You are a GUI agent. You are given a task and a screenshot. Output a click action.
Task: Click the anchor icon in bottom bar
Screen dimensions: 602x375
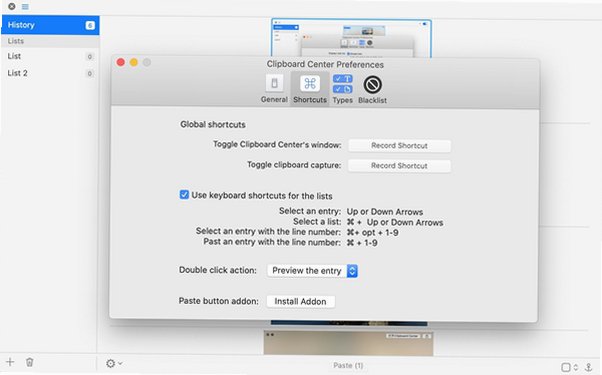tap(588, 367)
